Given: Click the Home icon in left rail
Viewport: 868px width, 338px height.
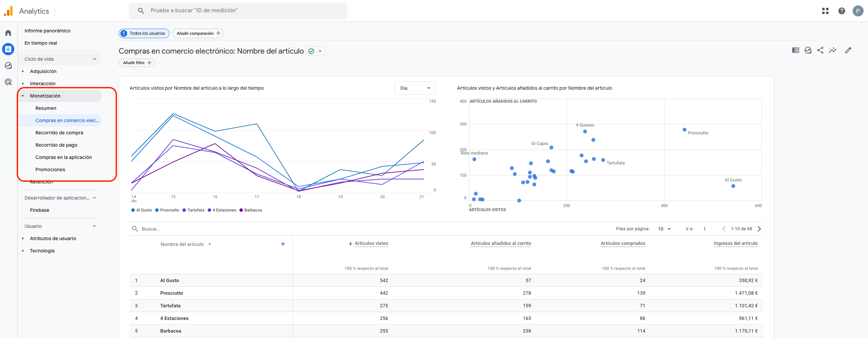Looking at the screenshot, I should [x=8, y=33].
